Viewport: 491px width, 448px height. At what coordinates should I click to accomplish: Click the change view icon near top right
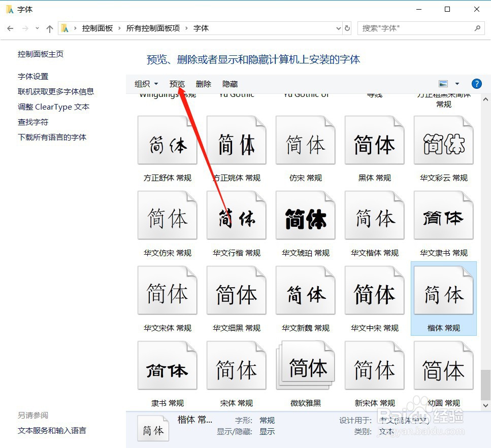point(443,84)
